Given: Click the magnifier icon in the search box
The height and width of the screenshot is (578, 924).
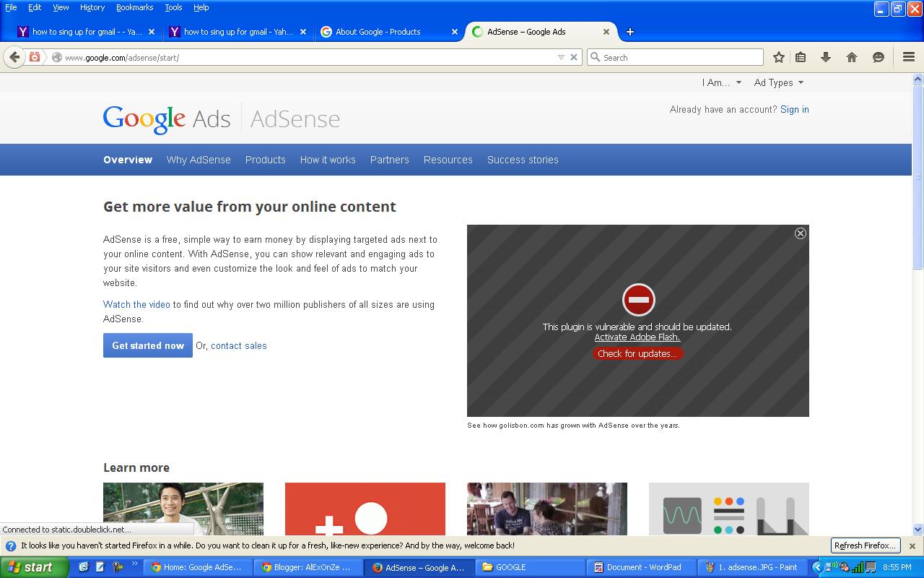Looking at the screenshot, I should pos(596,57).
